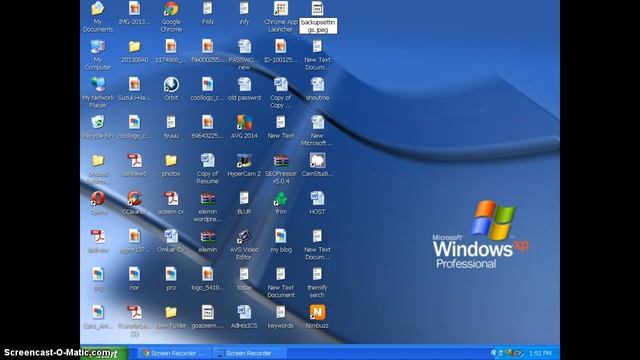Viewport: 640px width, 360px height.
Task: Select the SEOPressor v5.0.4 archive icon
Action: click(280, 160)
